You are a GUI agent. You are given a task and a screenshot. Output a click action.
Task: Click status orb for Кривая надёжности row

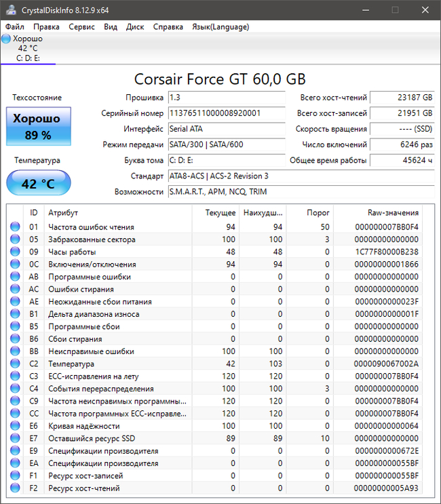pyautogui.click(x=15, y=425)
